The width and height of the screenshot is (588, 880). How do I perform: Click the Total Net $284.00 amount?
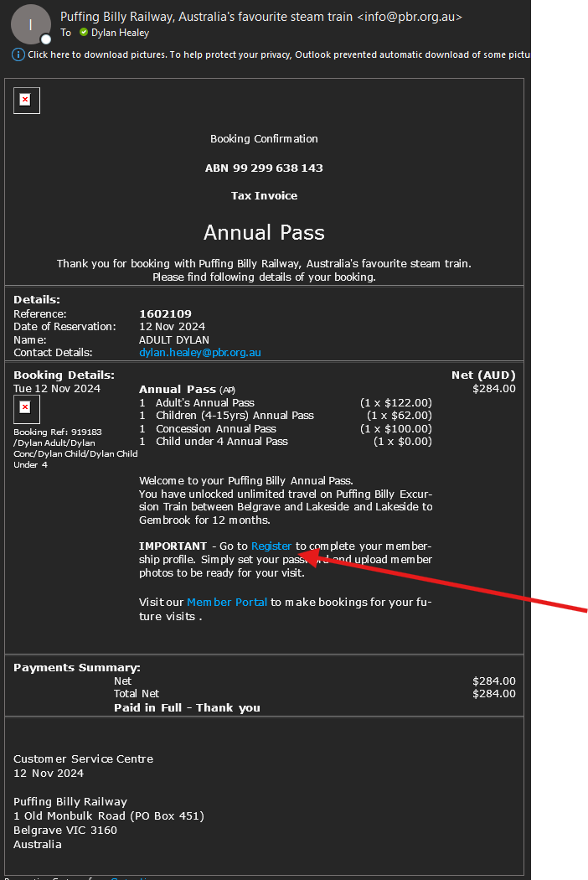click(x=493, y=694)
